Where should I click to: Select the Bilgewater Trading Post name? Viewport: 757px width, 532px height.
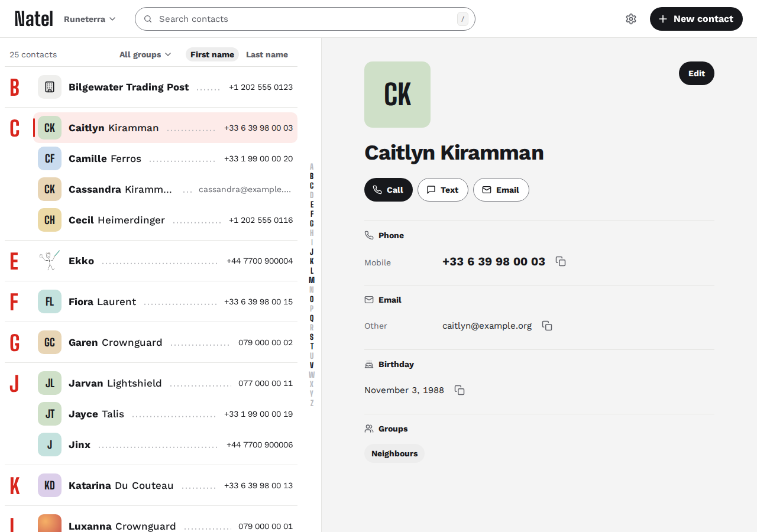coord(128,87)
